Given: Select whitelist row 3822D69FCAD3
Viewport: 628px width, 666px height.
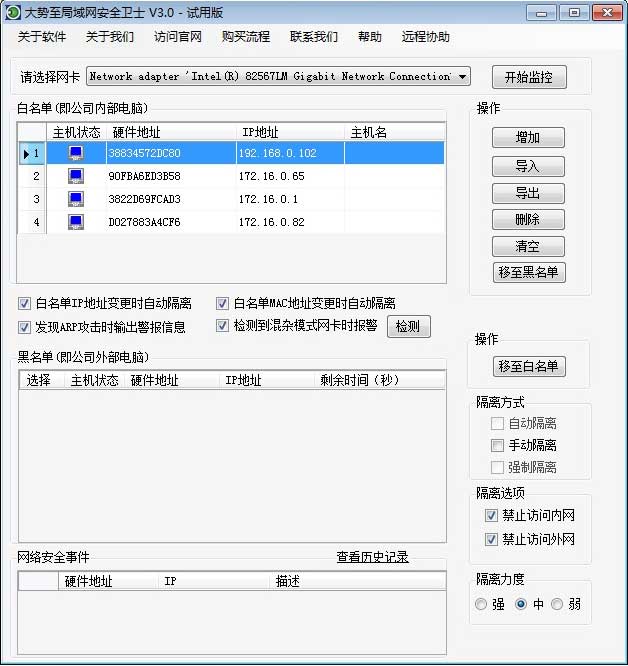Looking at the screenshot, I should (x=231, y=199).
